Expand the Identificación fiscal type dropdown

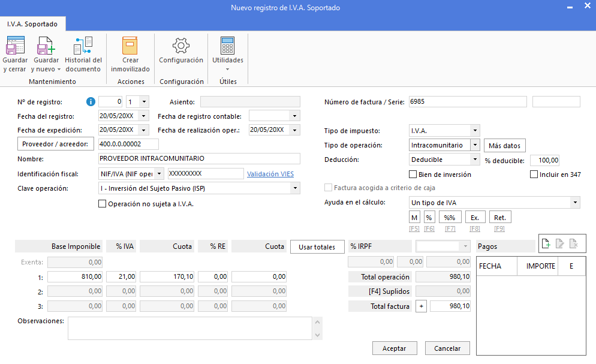tap(159, 174)
